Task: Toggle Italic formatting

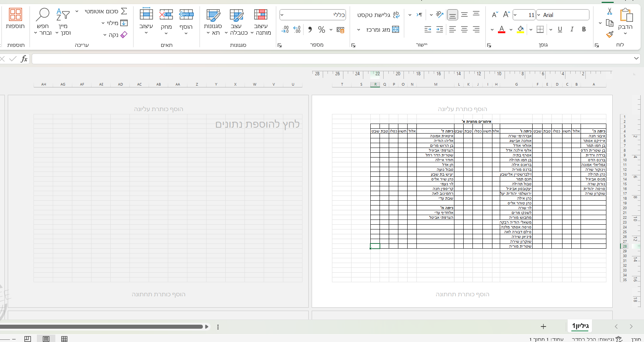Action: [x=572, y=30]
